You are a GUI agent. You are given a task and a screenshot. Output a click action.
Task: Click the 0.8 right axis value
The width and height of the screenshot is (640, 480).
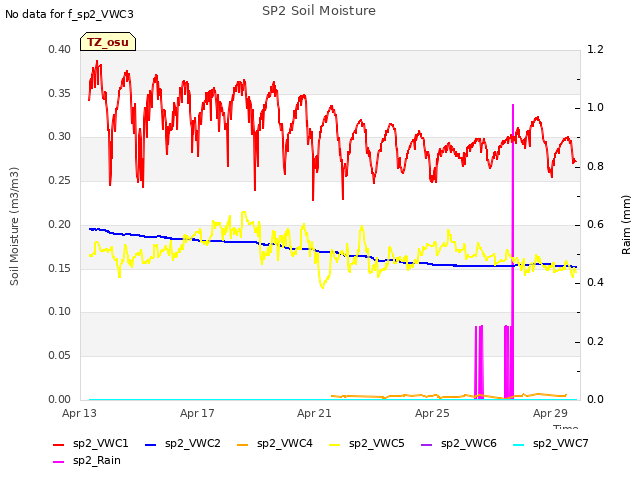[595, 167]
